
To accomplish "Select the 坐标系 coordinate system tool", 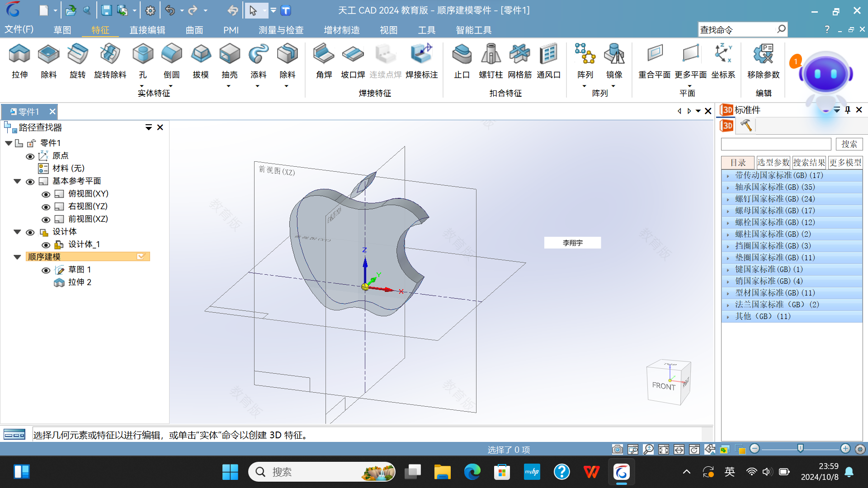I will click(x=723, y=61).
